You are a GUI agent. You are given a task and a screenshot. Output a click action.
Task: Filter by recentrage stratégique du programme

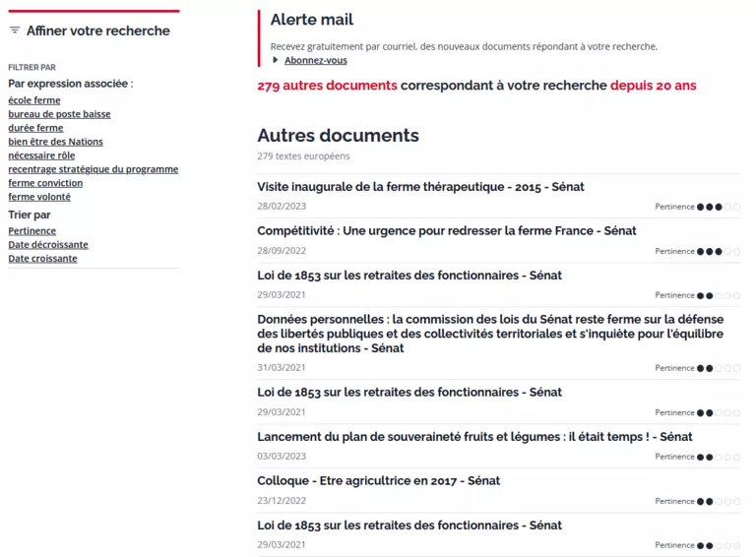point(94,169)
